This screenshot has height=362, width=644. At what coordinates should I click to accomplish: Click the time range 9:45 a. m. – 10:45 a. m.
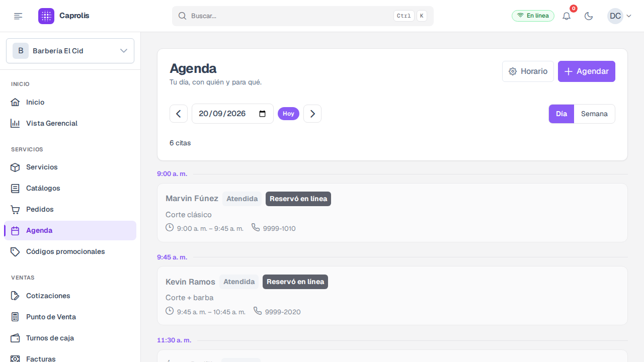point(211,312)
